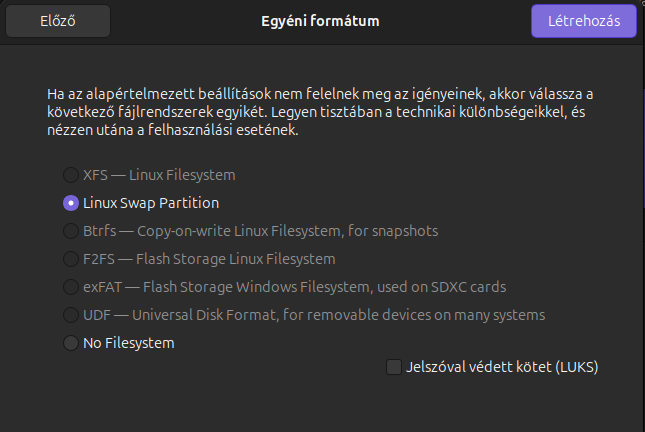Click the "XFS — Linux Filesystem" label text
The height and width of the screenshot is (432, 645).
point(159,175)
